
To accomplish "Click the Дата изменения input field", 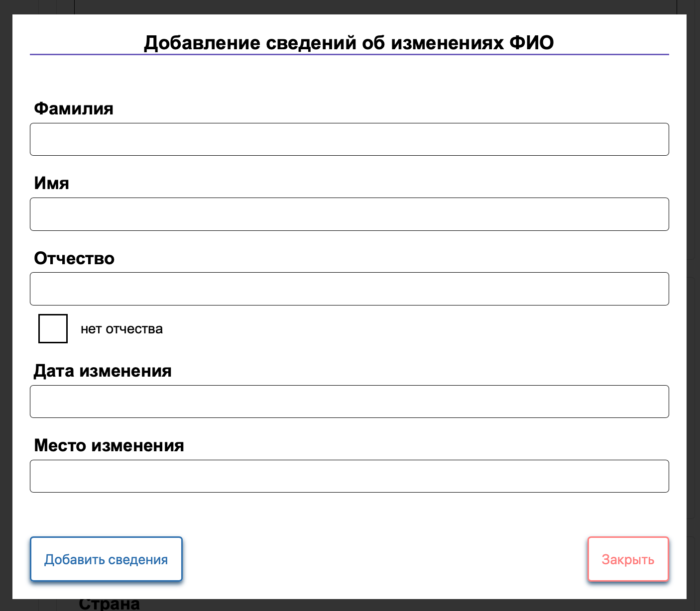I will [x=349, y=402].
